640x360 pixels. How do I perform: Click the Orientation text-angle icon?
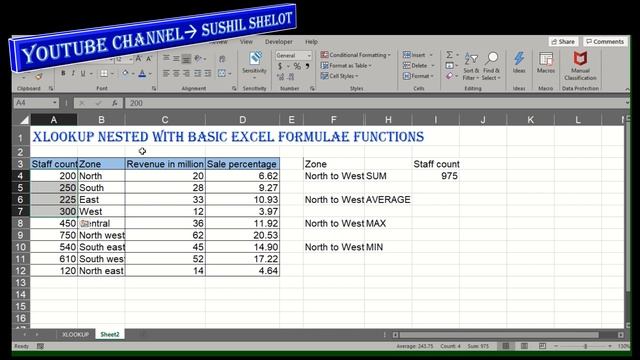[x=198, y=59]
